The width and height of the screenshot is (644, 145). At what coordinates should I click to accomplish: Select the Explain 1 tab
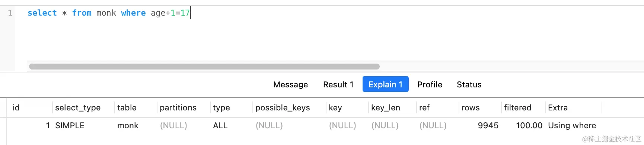point(385,84)
